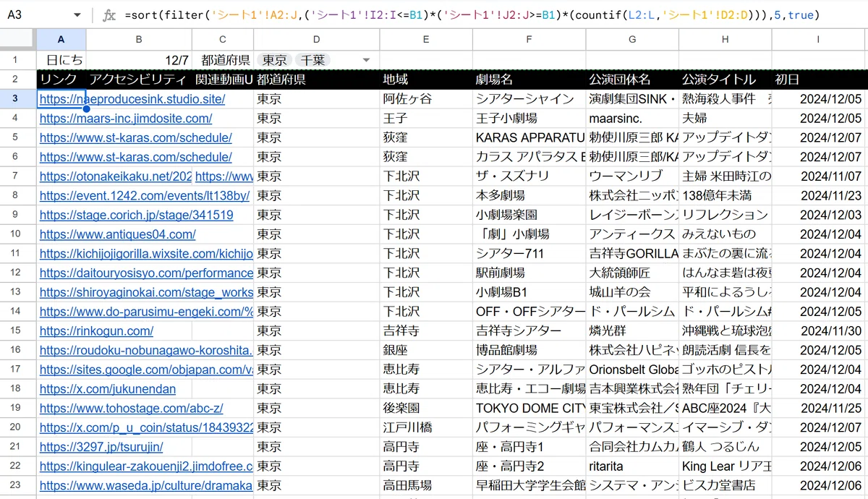Image resolution: width=868 pixels, height=499 pixels.
Task: Select the 江戸川橋 area cell
Action: tap(425, 427)
